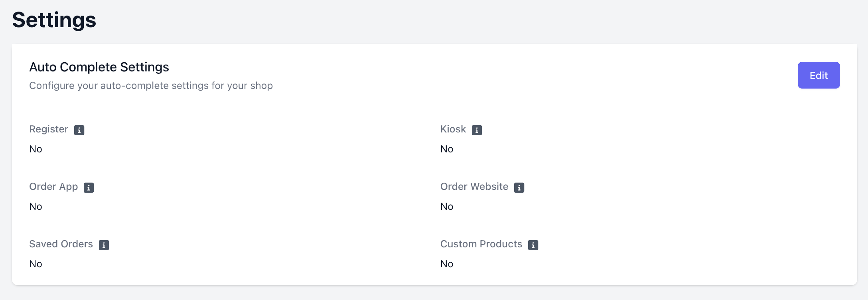Click the Saved Orders label
868x300 pixels.
pos(61,244)
